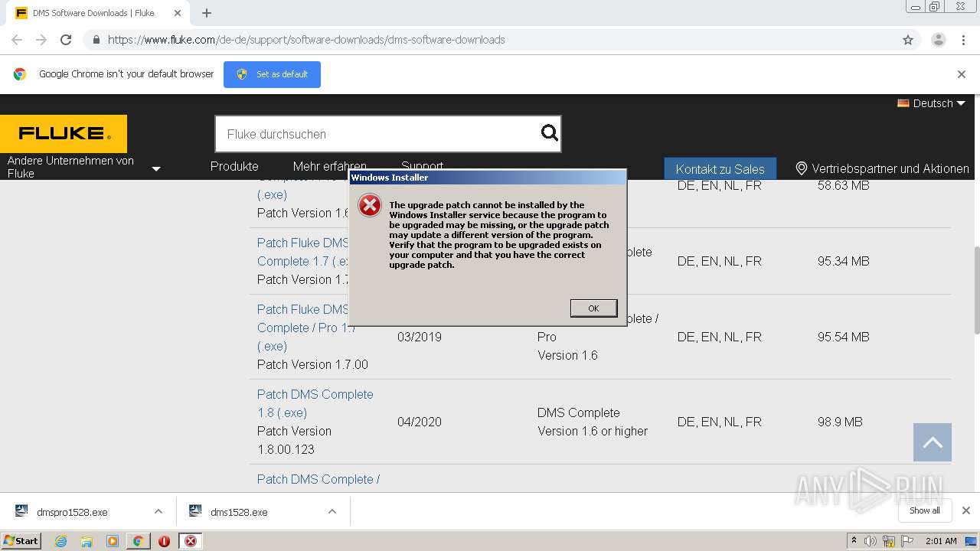Viewport: 980px width, 551px height.
Task: Open Patch DMS Complete 1.8 (.exe) link
Action: tap(315, 403)
